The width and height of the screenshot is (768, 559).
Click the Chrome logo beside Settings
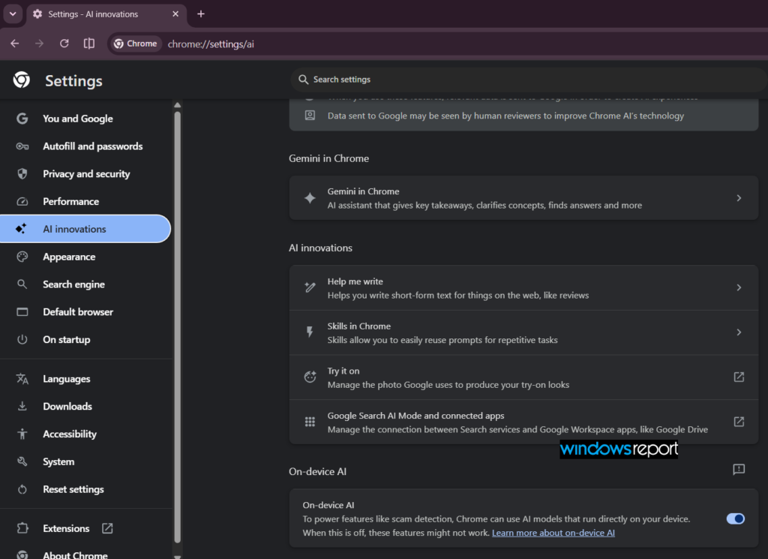point(22,80)
